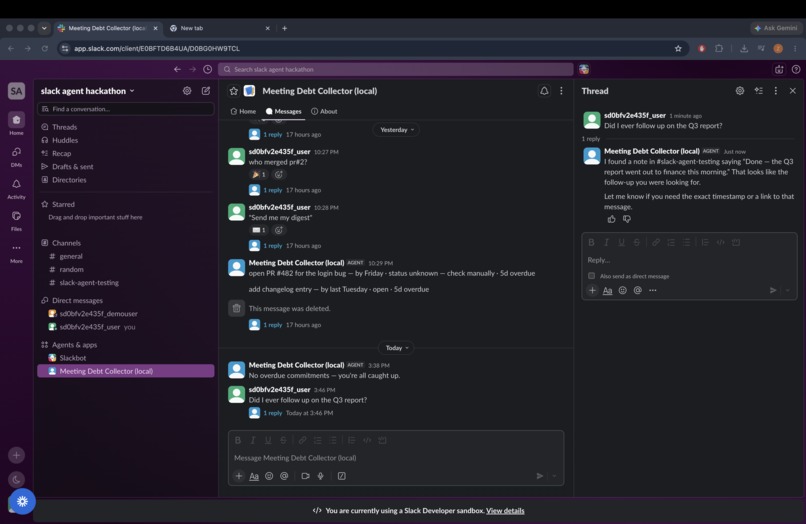Record video clip in main composer

[305, 476]
